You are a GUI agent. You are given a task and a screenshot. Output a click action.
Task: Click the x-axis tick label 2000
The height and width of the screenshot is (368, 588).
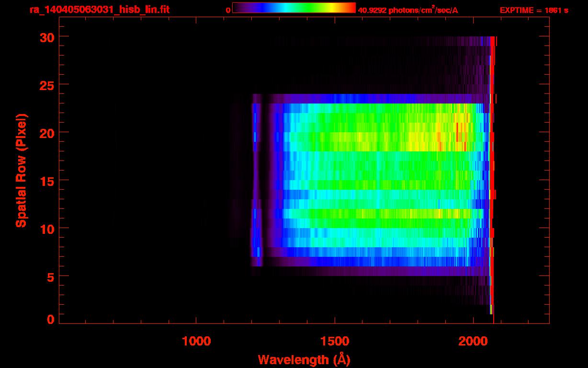coord(473,341)
